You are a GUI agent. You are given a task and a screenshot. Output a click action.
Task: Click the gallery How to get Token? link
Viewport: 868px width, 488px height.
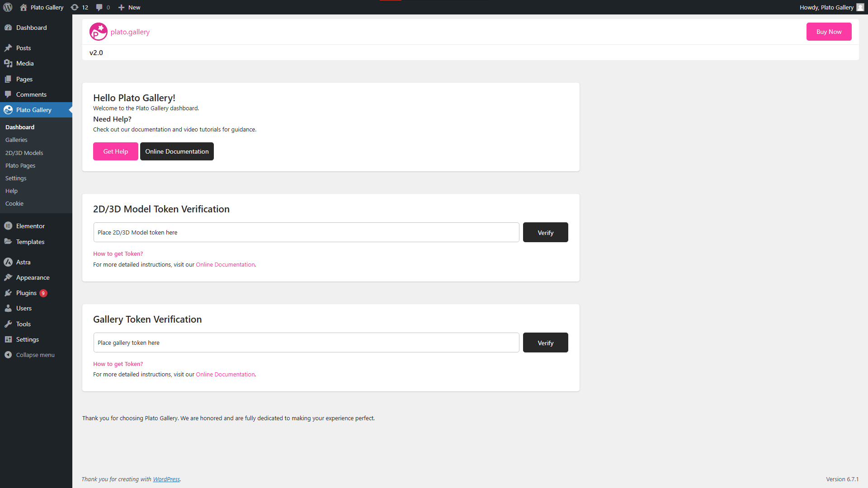coord(118,364)
